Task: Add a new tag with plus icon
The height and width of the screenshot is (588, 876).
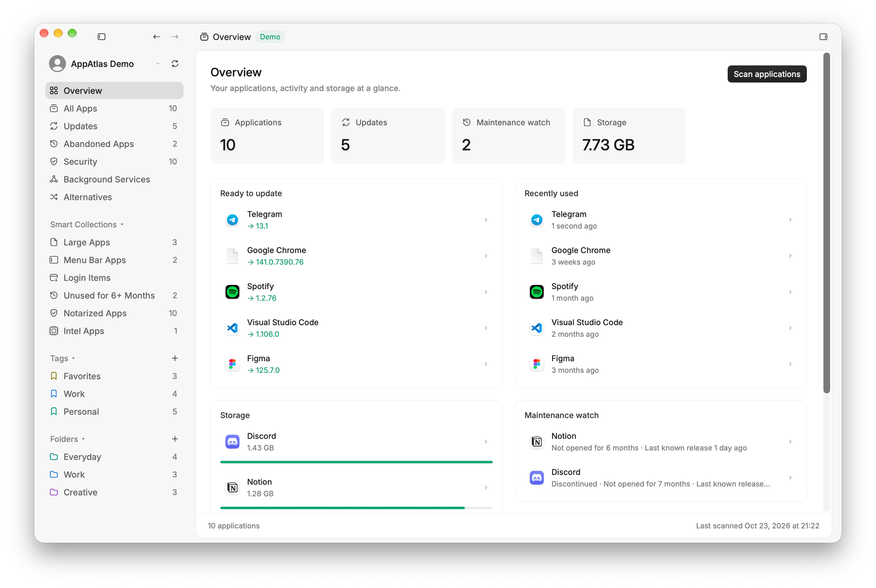Action: click(x=175, y=358)
